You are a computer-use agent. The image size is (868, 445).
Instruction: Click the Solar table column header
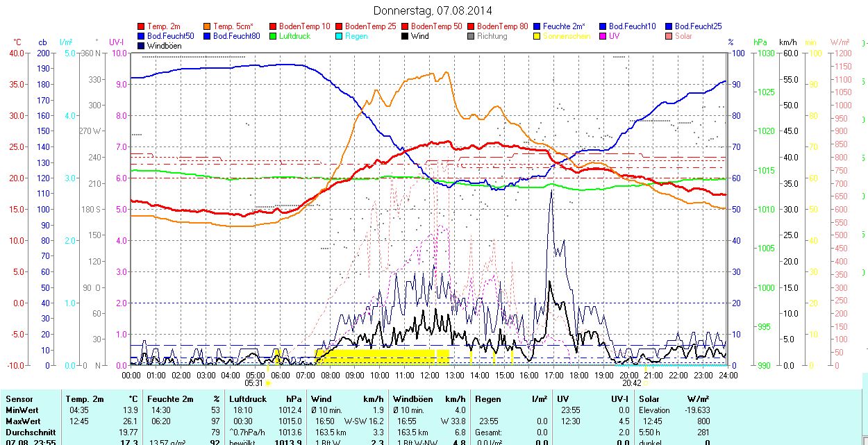649,399
